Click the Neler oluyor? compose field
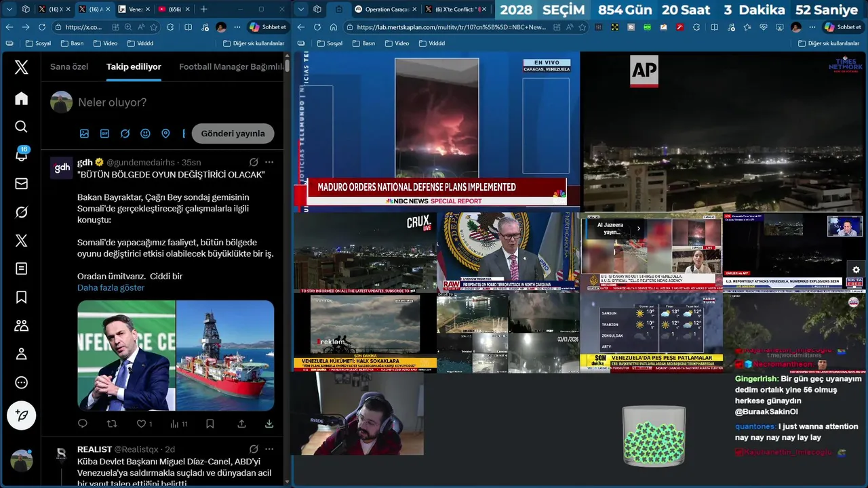Image resolution: width=868 pixels, height=488 pixels. coord(112,102)
